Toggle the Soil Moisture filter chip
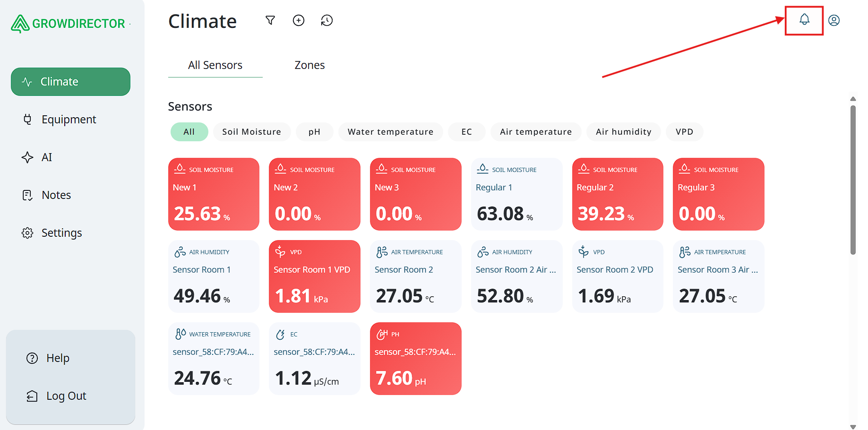The height and width of the screenshot is (430, 868). [x=251, y=132]
